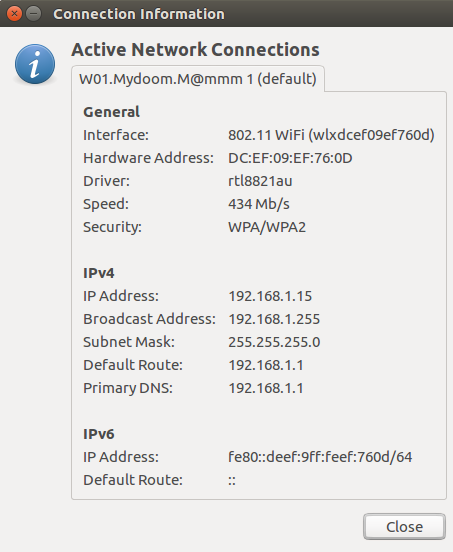Click the Speed value 434 Mb/s

259,204
